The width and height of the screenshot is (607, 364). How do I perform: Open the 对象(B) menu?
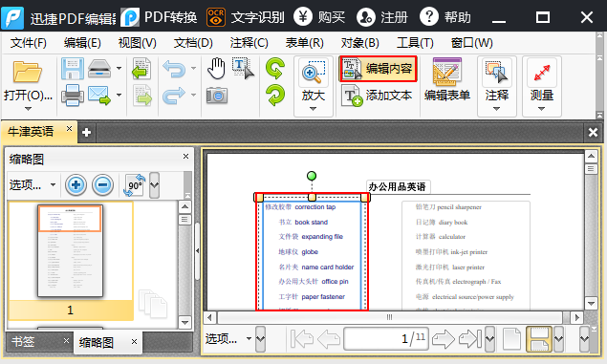[359, 43]
